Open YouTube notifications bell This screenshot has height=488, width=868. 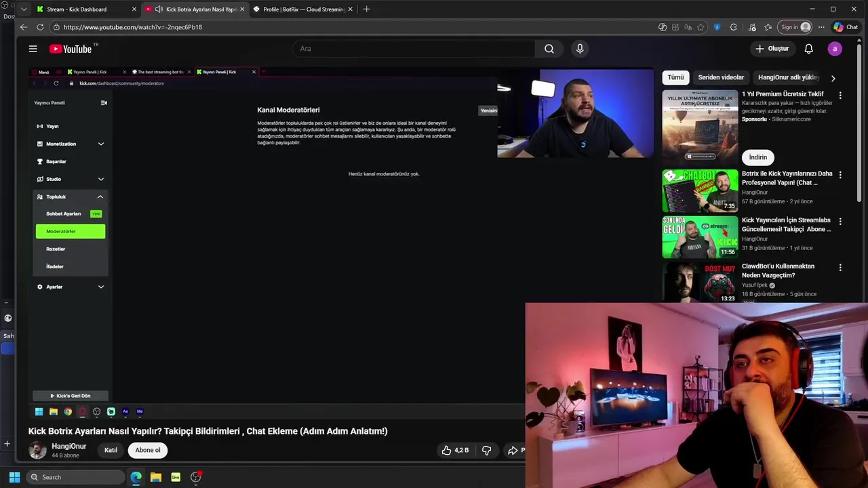[x=808, y=49]
